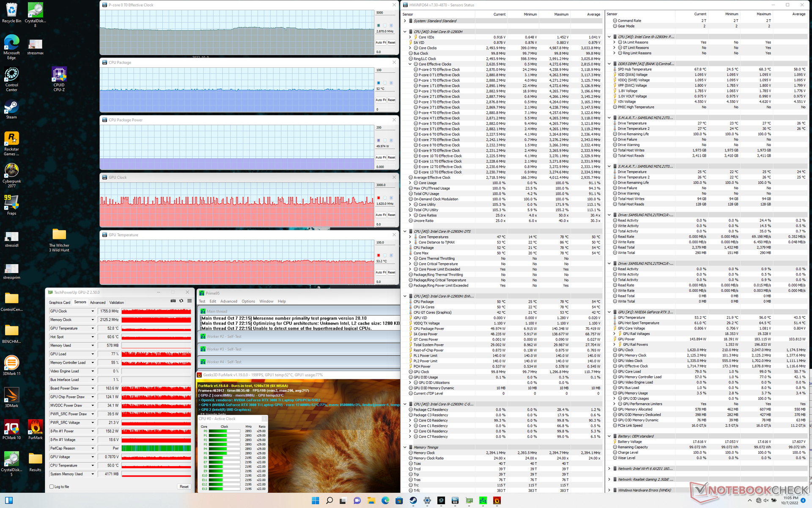The width and height of the screenshot is (812, 508).
Task: Open the GPU Voltage sensor dropdown
Action: (x=93, y=457)
